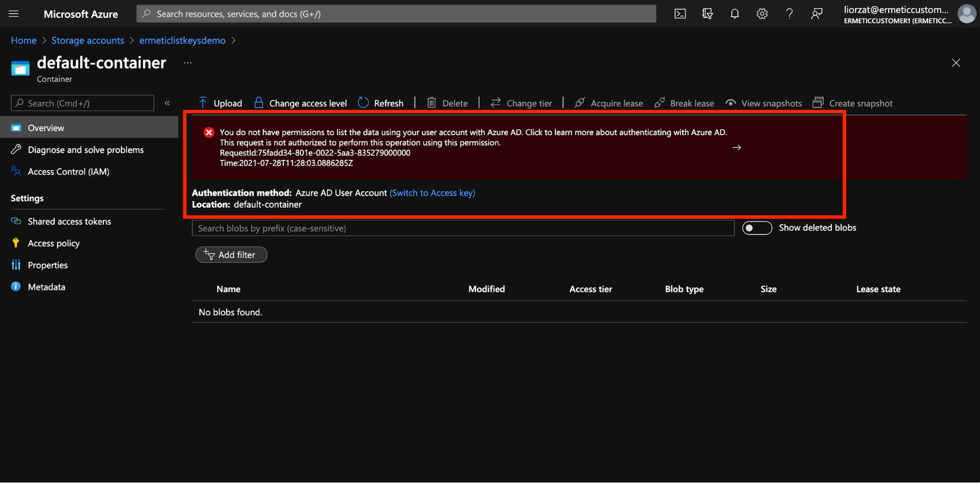This screenshot has width=980, height=483.
Task: Open Cloud Shell icon
Action: pos(680,14)
